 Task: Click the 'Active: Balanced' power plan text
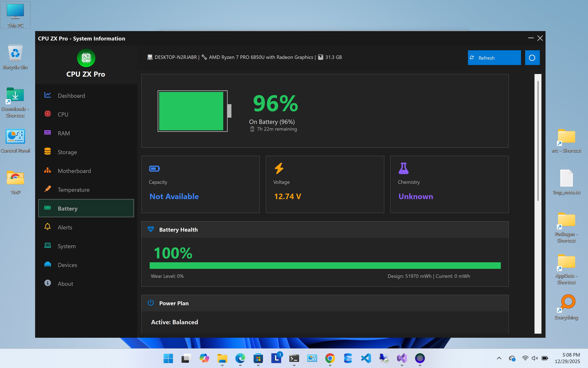(174, 322)
